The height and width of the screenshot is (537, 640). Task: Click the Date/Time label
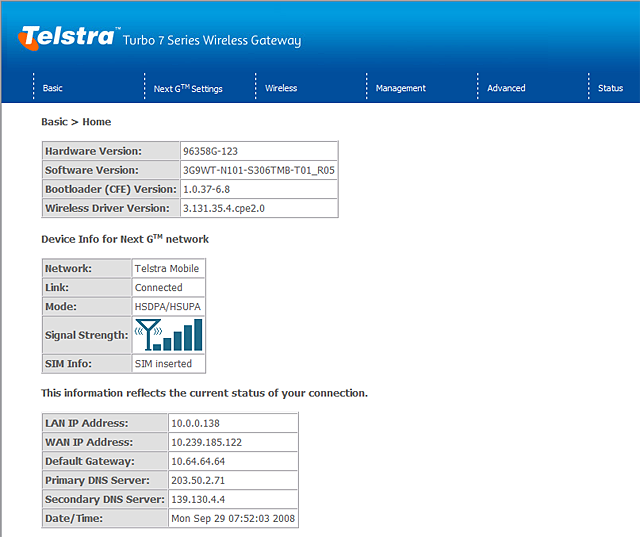(x=74, y=518)
